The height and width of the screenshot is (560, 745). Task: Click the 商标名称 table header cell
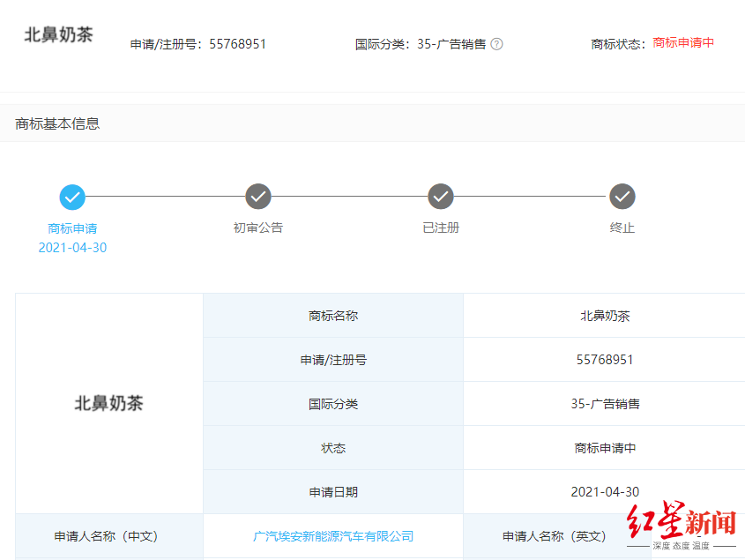tap(333, 316)
